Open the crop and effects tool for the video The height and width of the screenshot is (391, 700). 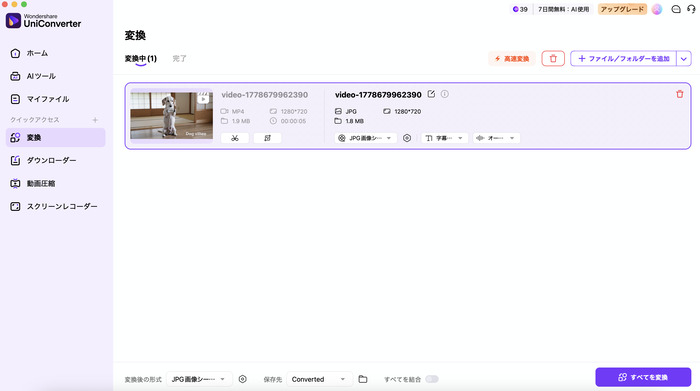[x=267, y=138]
